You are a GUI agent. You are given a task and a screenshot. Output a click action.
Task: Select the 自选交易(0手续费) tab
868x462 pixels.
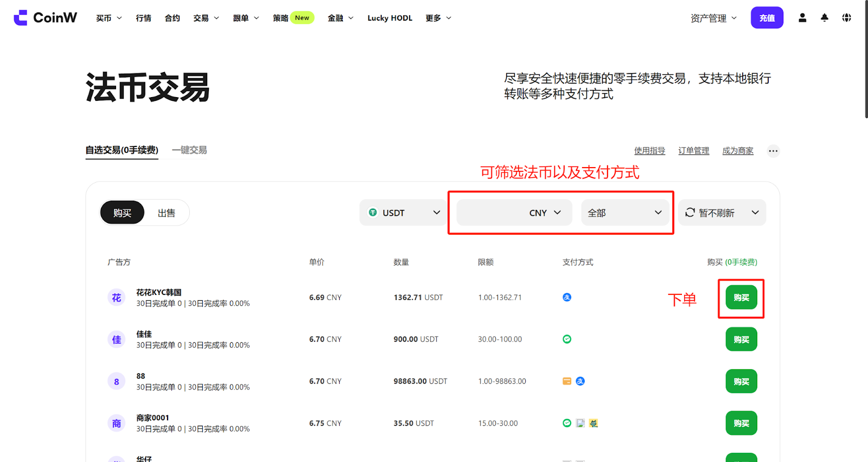point(122,150)
